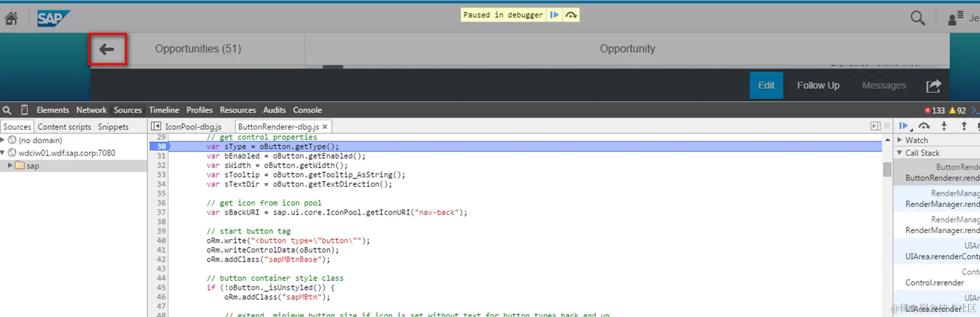Click the DevTools search magnifier icon
The height and width of the screenshot is (317, 980).
[x=7, y=110]
